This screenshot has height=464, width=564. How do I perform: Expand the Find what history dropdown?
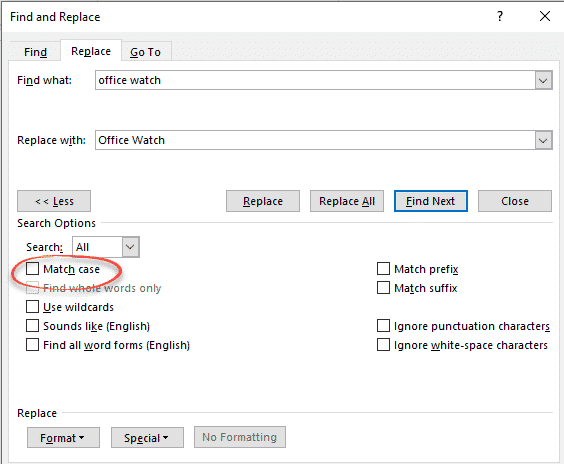(x=543, y=80)
